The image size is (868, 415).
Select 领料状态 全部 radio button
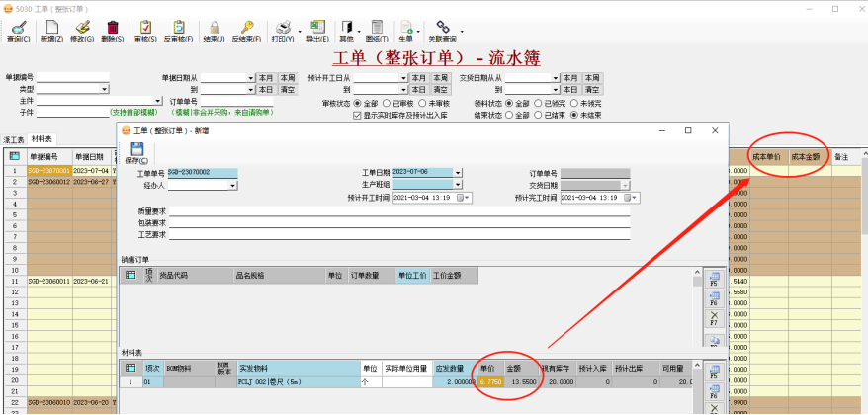[x=509, y=103]
